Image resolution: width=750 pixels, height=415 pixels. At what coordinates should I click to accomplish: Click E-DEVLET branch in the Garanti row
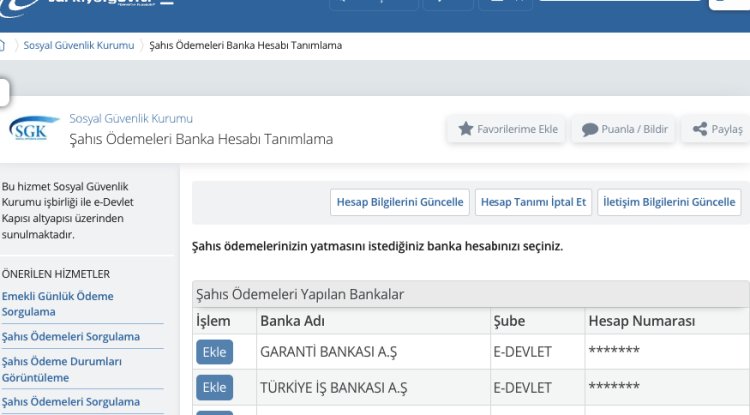(537, 352)
